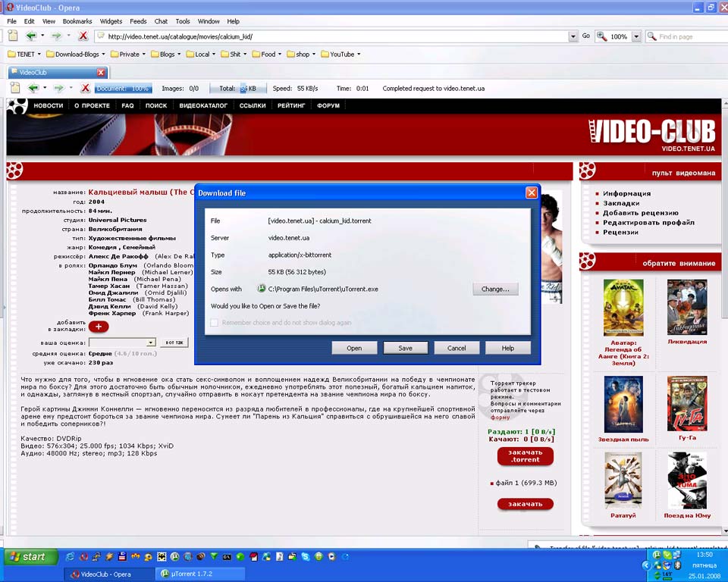Click Open in Download file dialog
The image size is (728, 582).
(354, 348)
